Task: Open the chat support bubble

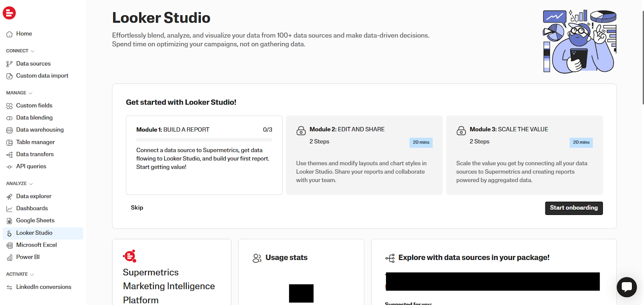Action: click(627, 287)
